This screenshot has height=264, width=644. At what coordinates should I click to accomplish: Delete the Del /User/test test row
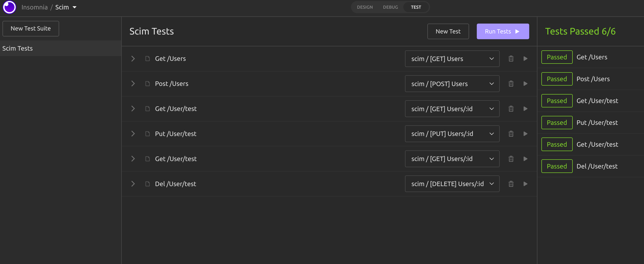click(x=511, y=184)
